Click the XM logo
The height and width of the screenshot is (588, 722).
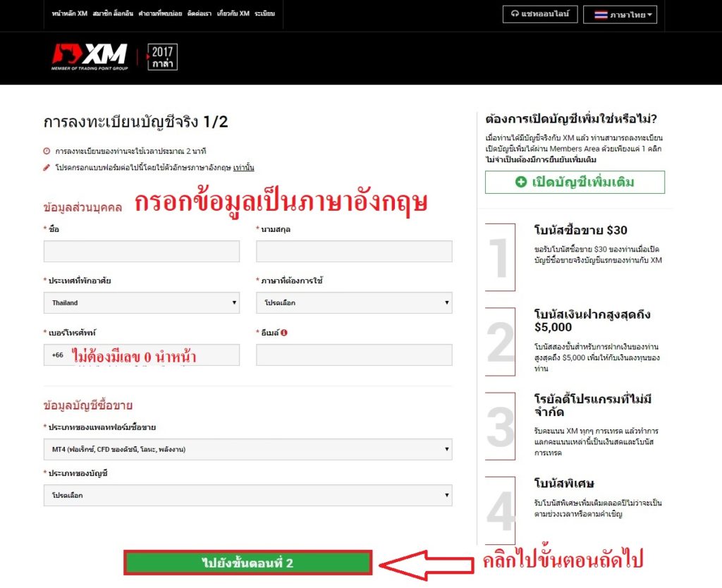(90, 56)
